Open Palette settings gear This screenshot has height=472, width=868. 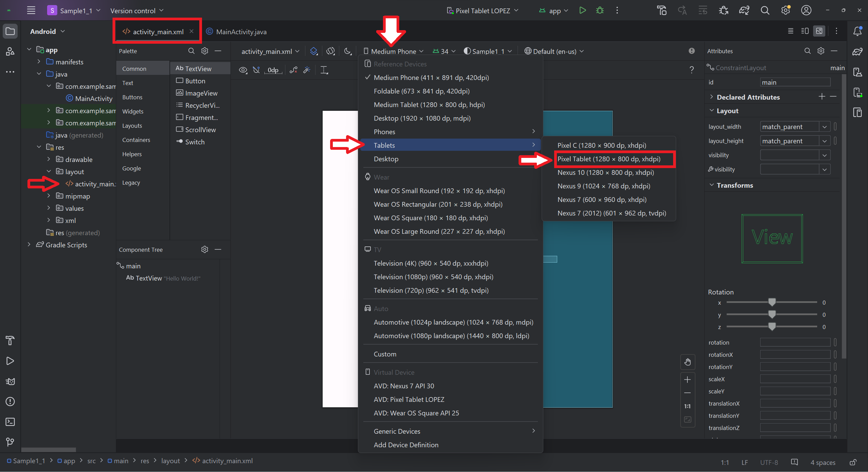coord(205,51)
